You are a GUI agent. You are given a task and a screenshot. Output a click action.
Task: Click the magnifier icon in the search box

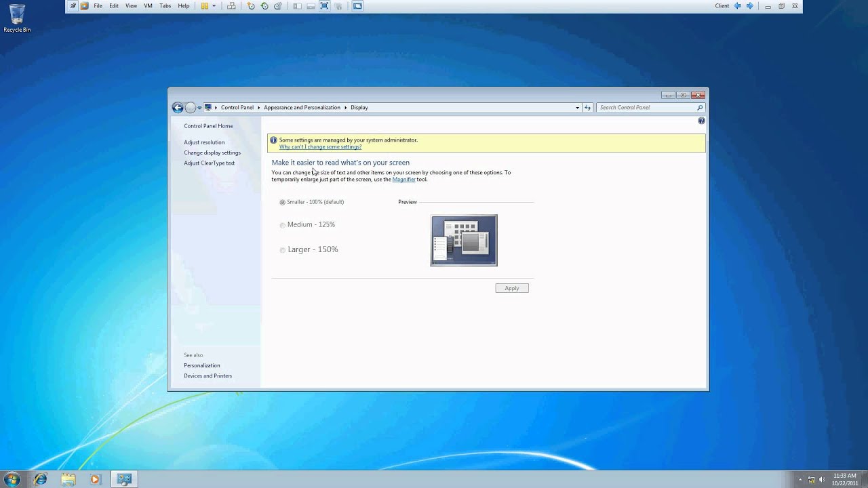700,107
